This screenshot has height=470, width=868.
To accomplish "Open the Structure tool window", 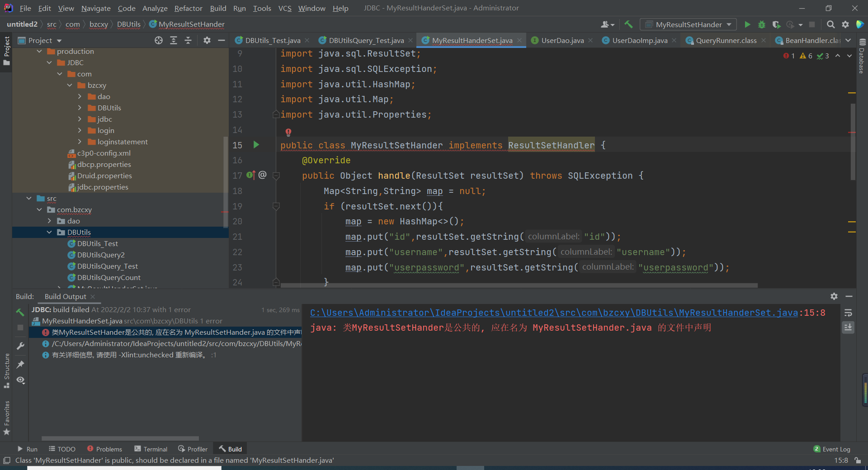I will 7,371.
